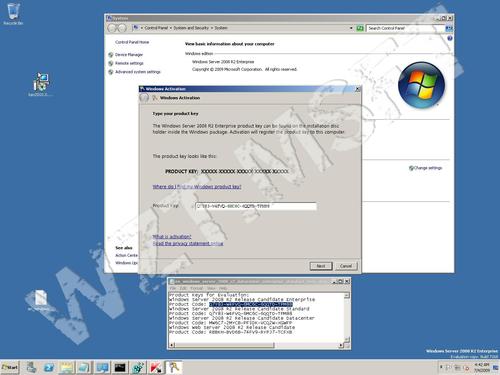Click the help question mark icon

(450, 39)
